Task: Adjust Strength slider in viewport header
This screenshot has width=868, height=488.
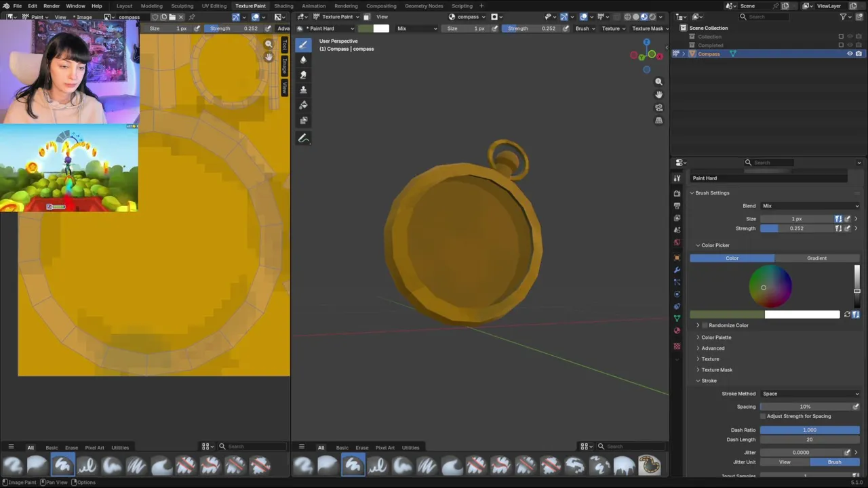Action: (x=532, y=28)
